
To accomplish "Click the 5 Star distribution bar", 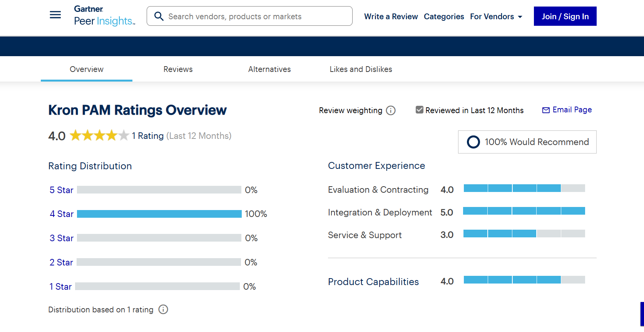I will coord(159,190).
